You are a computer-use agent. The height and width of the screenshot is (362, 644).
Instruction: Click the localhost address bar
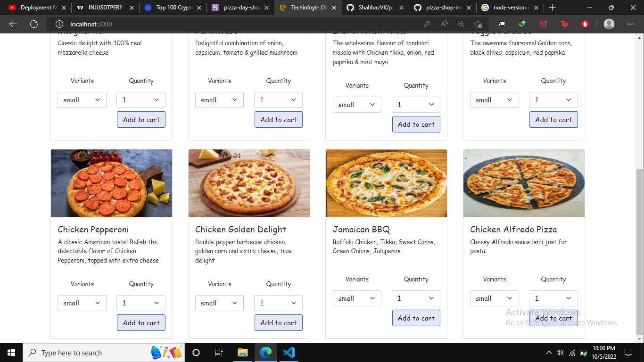tap(94, 24)
